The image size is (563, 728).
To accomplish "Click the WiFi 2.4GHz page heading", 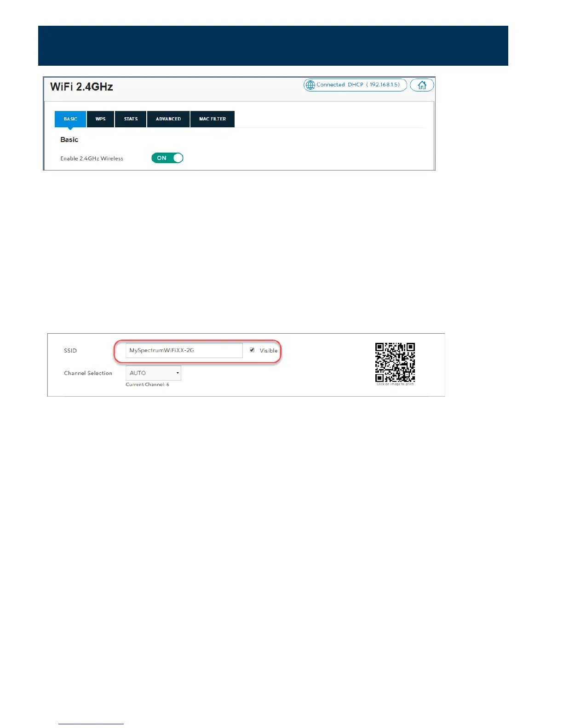I will click(x=81, y=87).
